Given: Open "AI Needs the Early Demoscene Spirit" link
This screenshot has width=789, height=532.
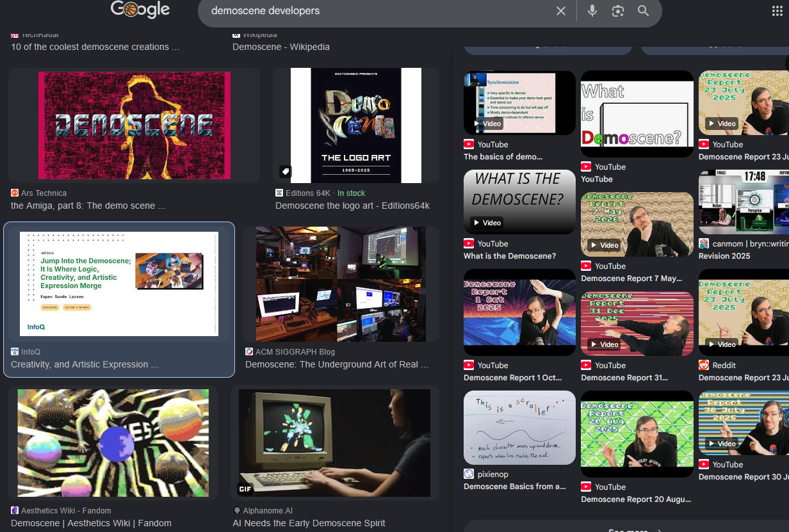Looking at the screenshot, I should 309,523.
